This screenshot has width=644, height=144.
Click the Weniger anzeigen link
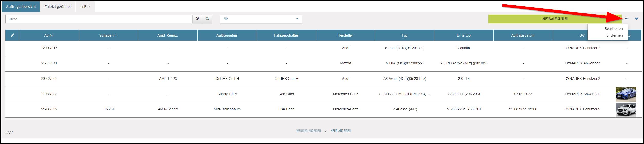(308, 131)
